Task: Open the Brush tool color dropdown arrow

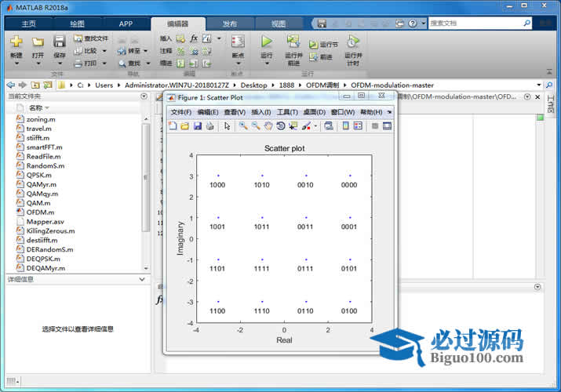Action: 316,126
